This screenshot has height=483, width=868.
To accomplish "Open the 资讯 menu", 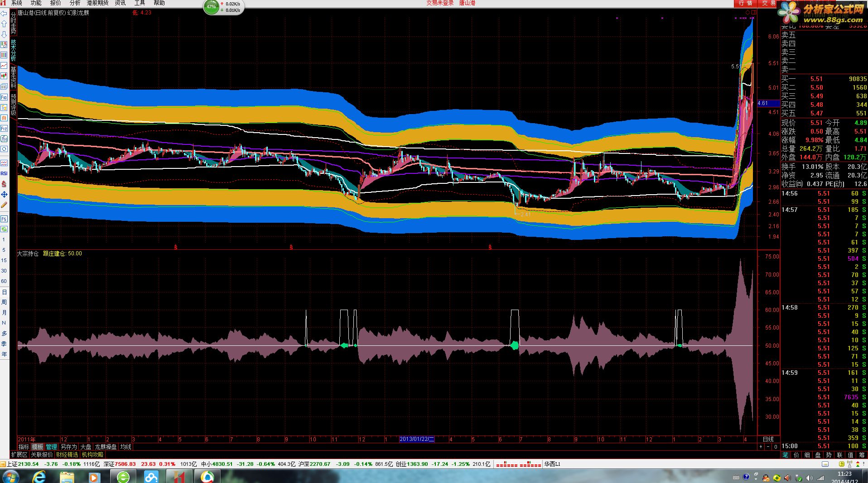I will [x=120, y=3].
